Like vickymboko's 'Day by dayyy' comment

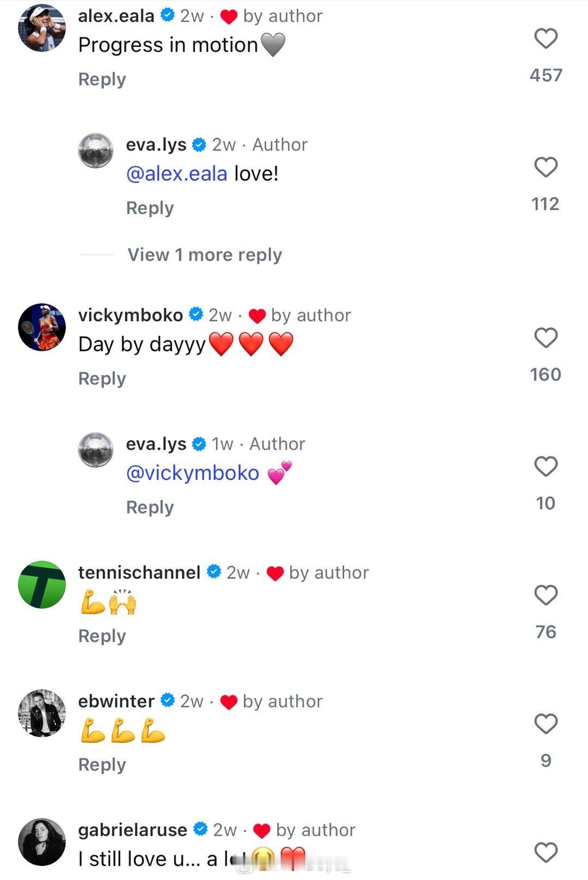click(x=546, y=338)
